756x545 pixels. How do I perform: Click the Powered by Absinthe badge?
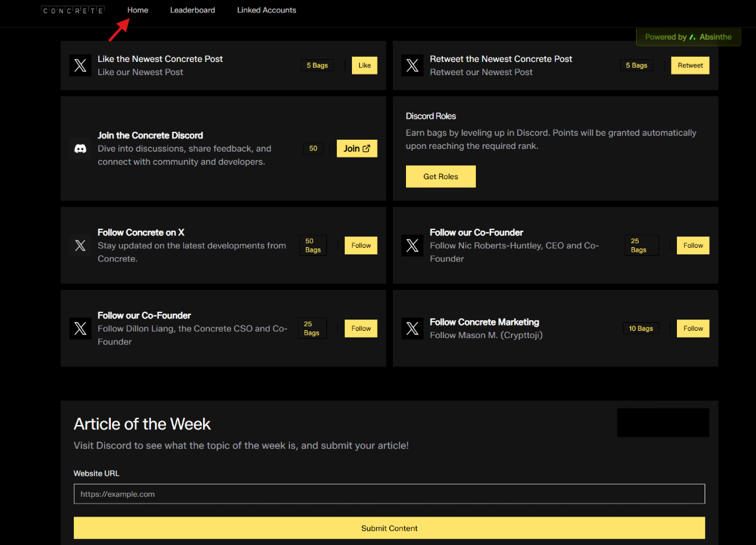click(x=688, y=37)
